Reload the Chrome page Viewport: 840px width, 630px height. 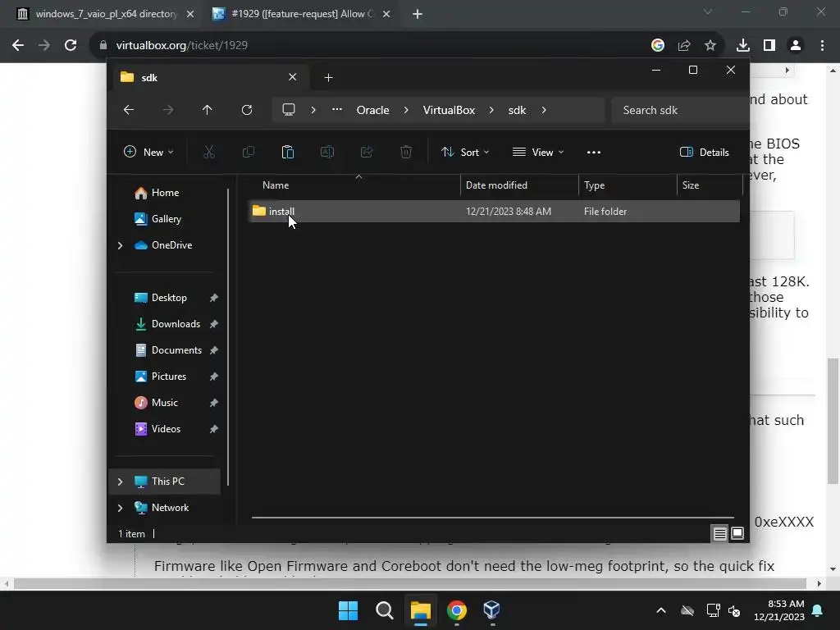tap(71, 46)
